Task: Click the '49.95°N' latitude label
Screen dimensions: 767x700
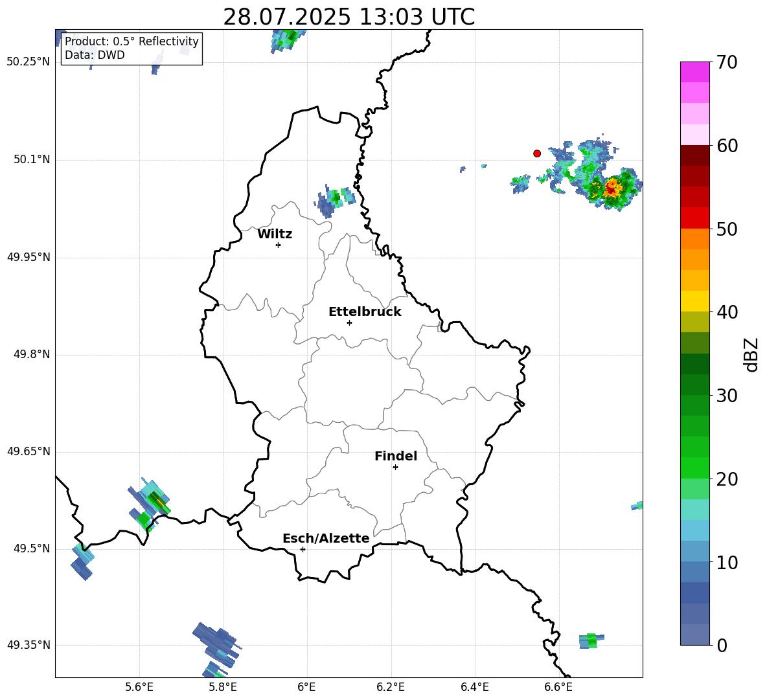Action: tap(28, 257)
